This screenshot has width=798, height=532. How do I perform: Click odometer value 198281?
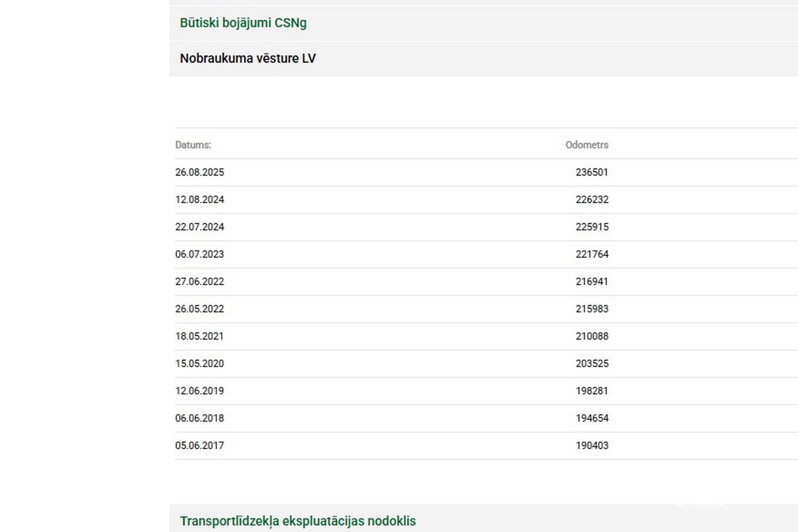[592, 391]
